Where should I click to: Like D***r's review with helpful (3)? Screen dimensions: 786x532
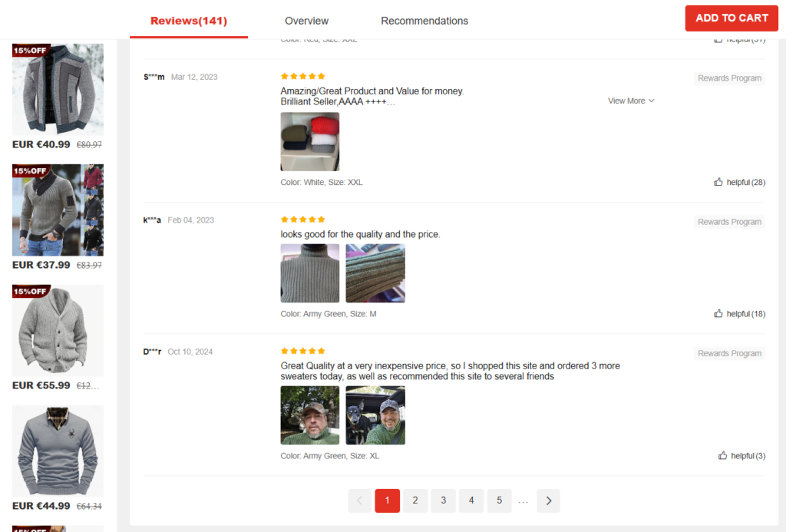(741, 456)
